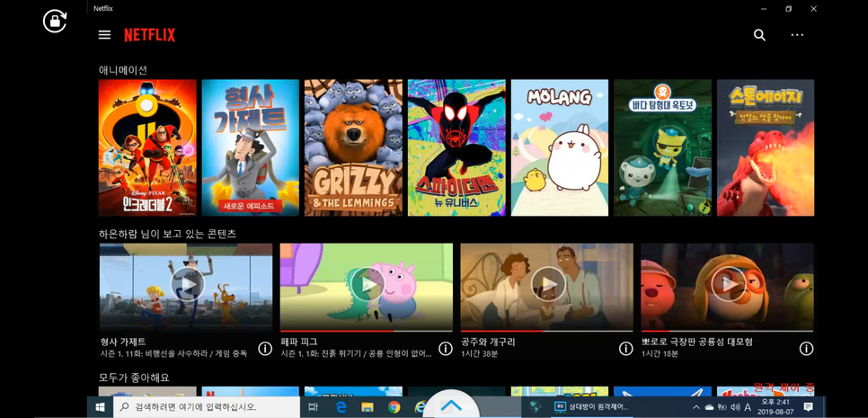Open the Windows Start menu
This screenshot has width=868, height=418.
click(x=100, y=407)
